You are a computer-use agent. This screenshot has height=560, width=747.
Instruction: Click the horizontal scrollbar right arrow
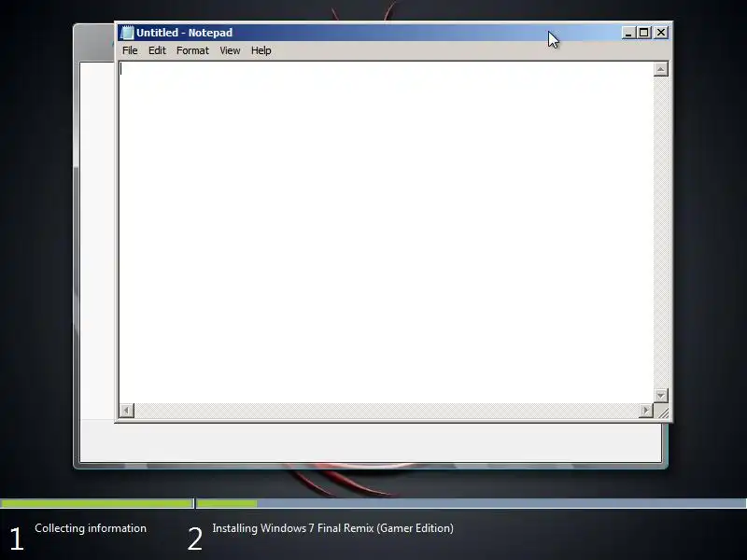point(646,411)
